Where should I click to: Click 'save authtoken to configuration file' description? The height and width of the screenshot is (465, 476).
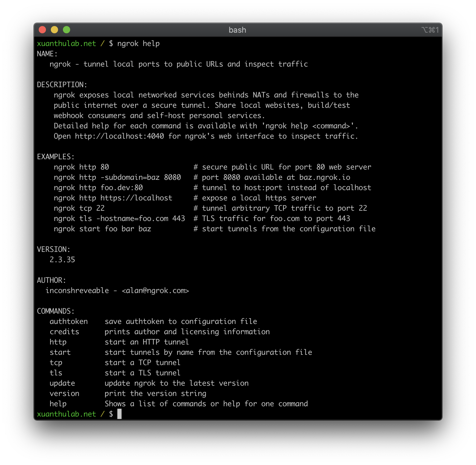(x=181, y=322)
